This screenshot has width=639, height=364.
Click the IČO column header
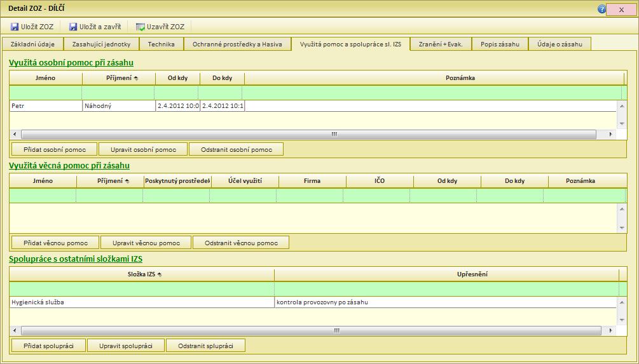(380, 181)
